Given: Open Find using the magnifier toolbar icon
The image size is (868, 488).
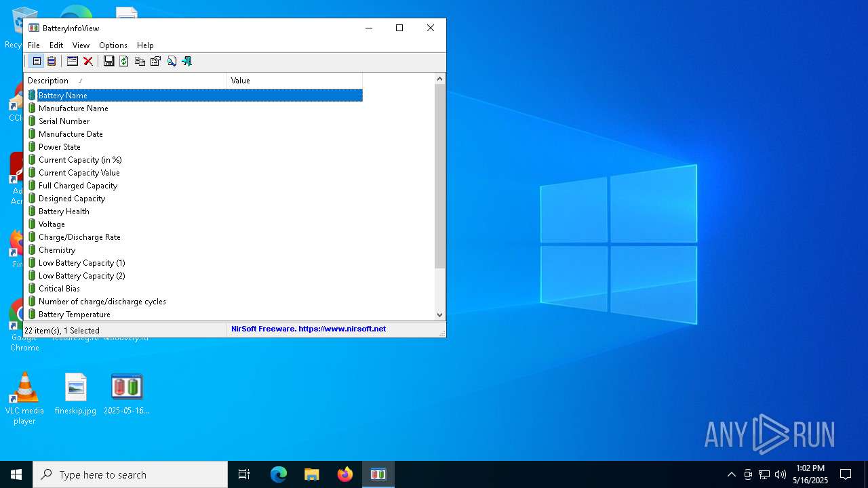Looking at the screenshot, I should (172, 61).
